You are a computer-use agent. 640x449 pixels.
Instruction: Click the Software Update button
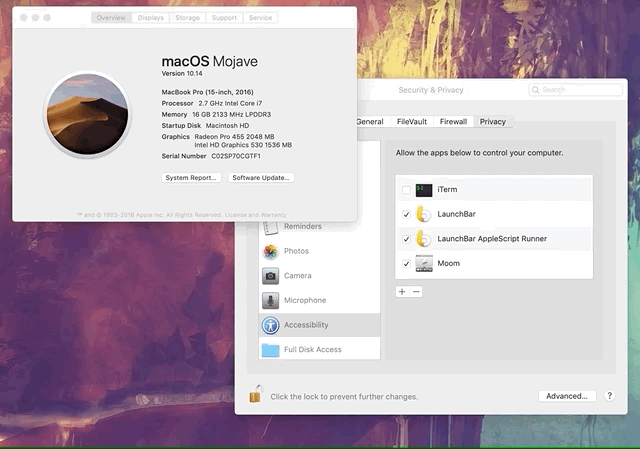(261, 178)
